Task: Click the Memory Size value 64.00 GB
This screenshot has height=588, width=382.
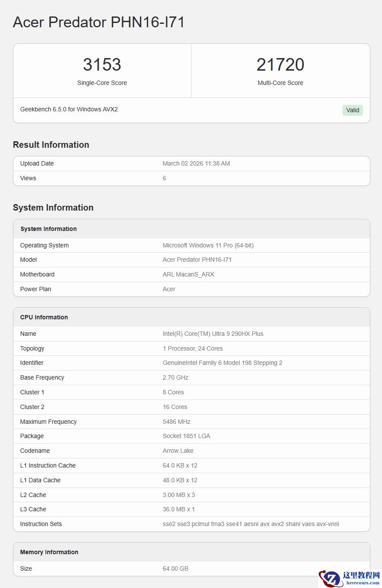Action: (175, 569)
